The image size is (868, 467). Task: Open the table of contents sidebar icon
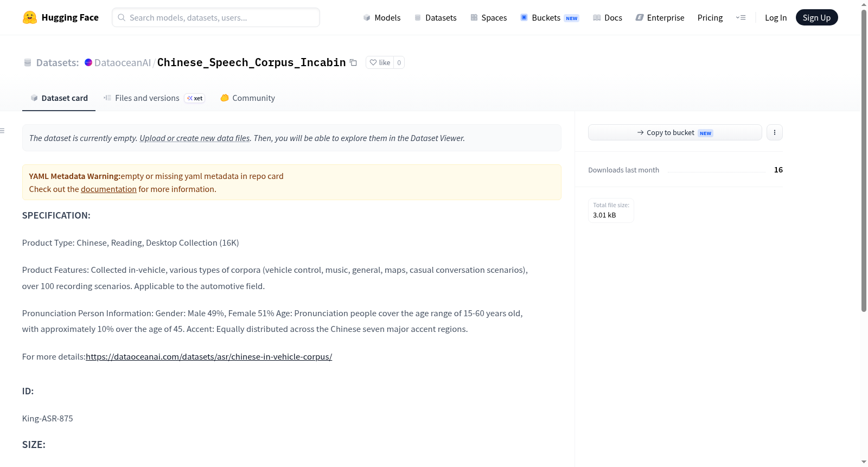tap(3, 131)
